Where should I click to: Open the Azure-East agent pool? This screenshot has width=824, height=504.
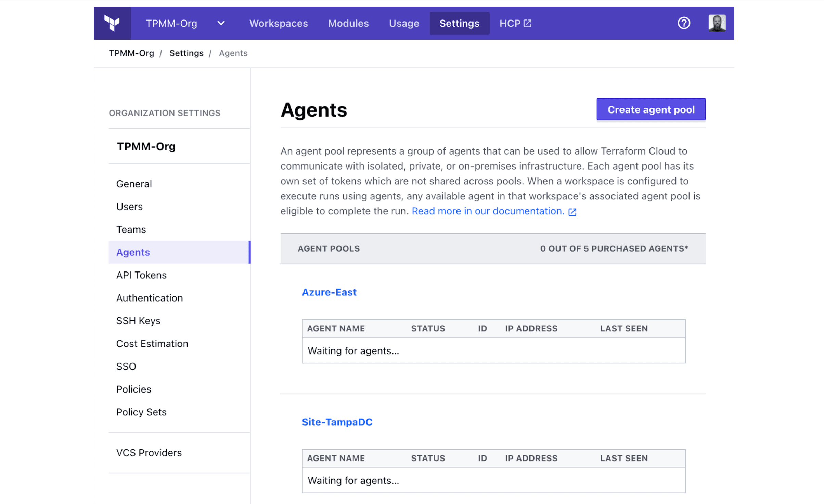[329, 292]
